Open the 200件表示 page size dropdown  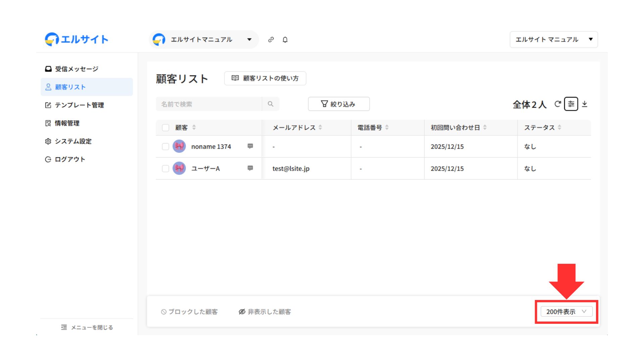tap(566, 312)
